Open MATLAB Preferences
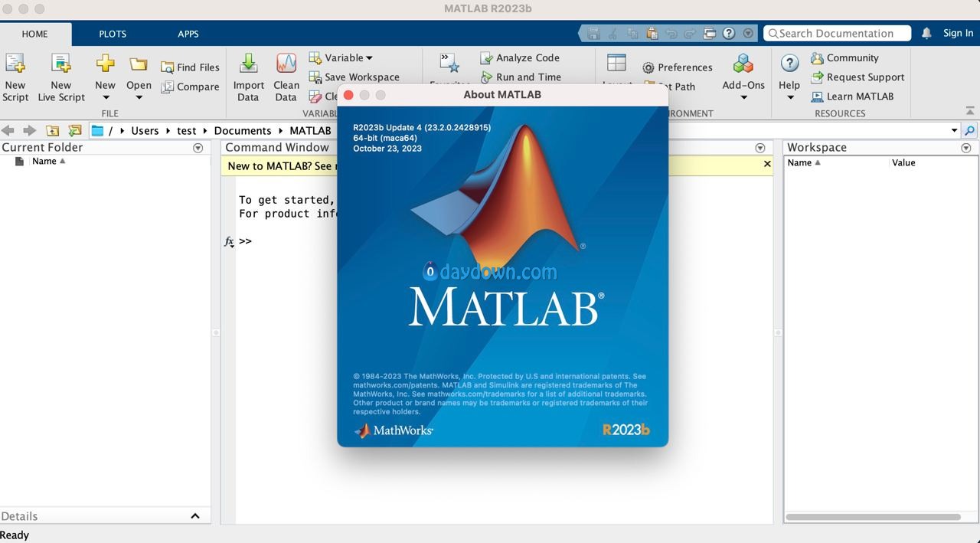This screenshot has height=543, width=980. click(678, 67)
